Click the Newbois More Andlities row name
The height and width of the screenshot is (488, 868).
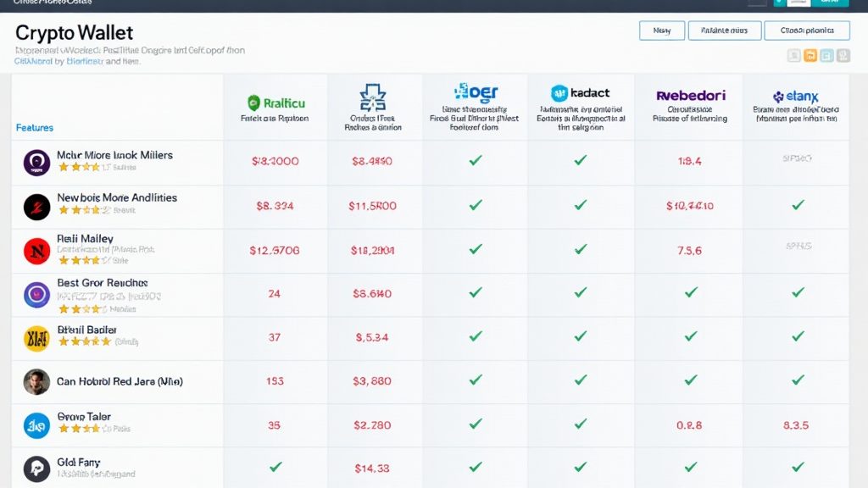click(117, 197)
